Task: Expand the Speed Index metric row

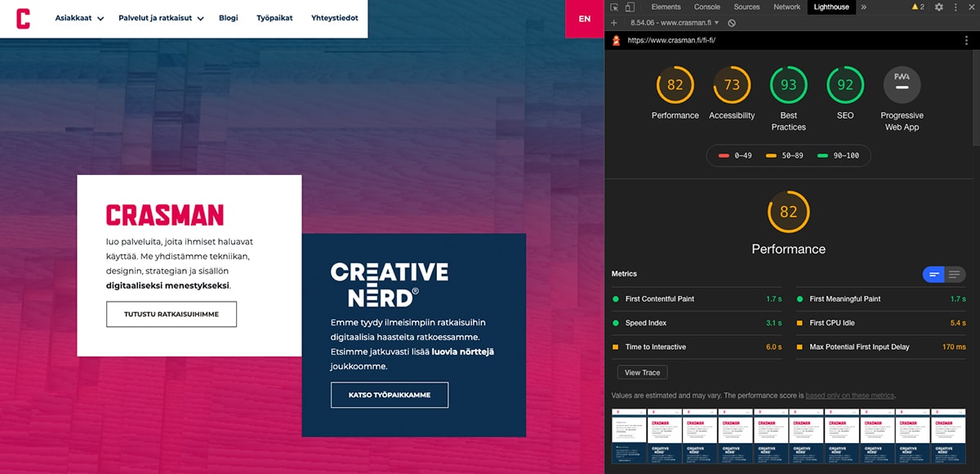Action: pyautogui.click(x=697, y=323)
